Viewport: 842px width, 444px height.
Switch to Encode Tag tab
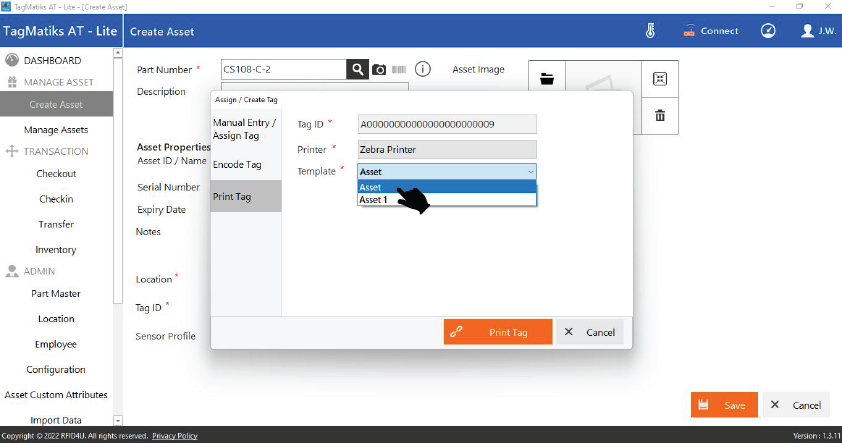click(237, 165)
